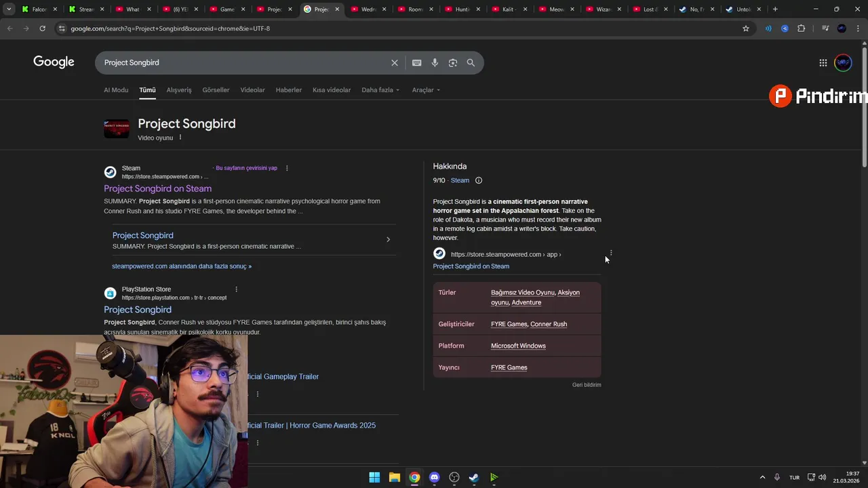
Task: View site information for google.com
Action: (x=62, y=28)
